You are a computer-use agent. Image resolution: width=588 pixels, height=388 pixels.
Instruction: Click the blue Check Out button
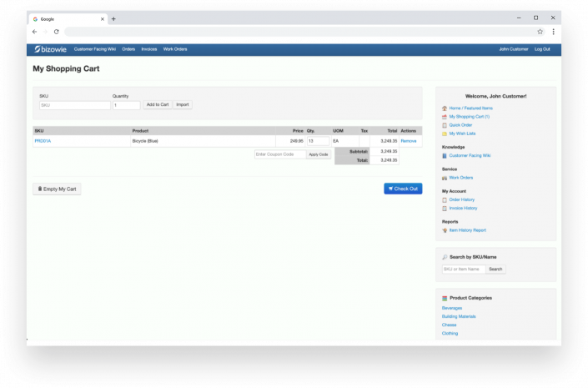[403, 189]
